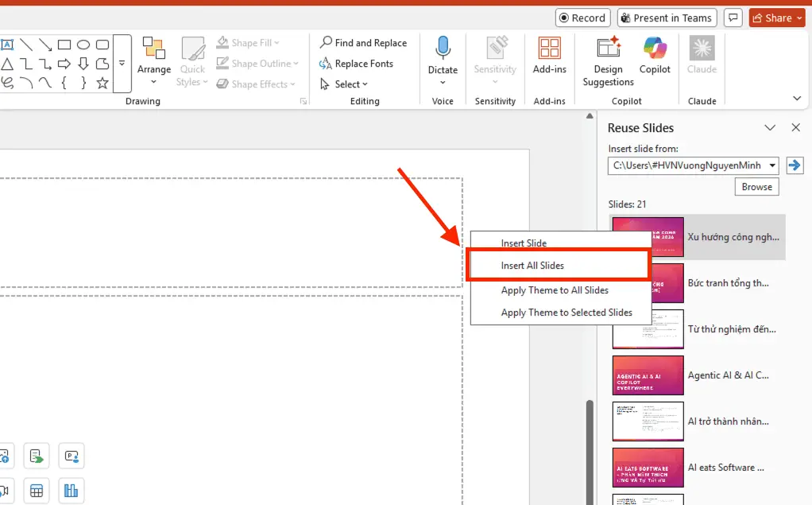812x505 pixels.
Task: Click the go arrow next to path
Action: 795,165
